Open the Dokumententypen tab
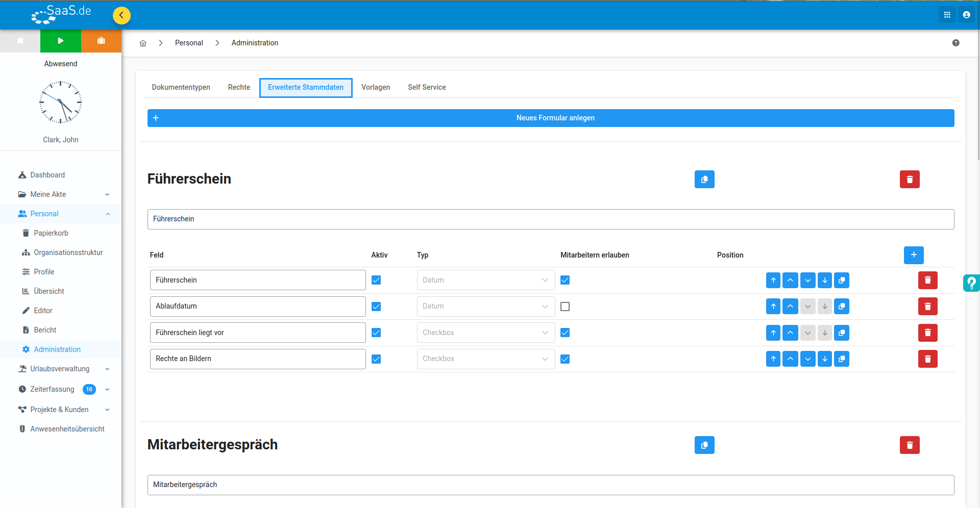This screenshot has height=508, width=980. [x=181, y=87]
